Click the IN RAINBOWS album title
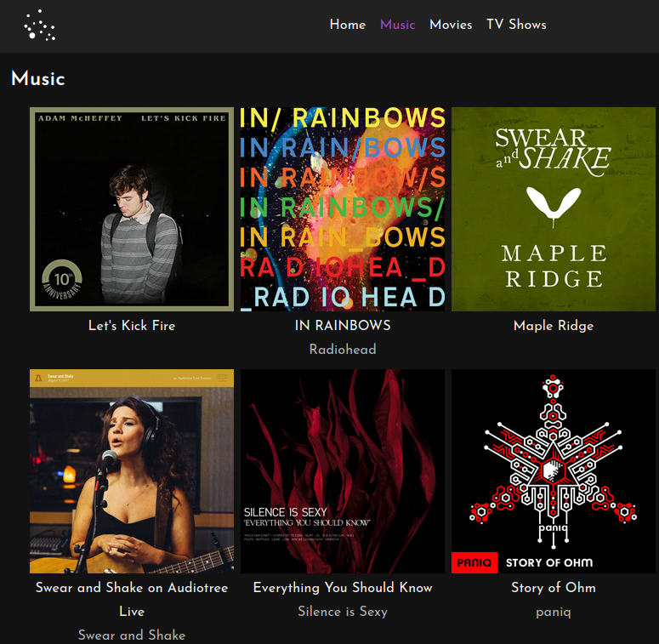Viewport: 659px width, 644px height. pyautogui.click(x=343, y=326)
